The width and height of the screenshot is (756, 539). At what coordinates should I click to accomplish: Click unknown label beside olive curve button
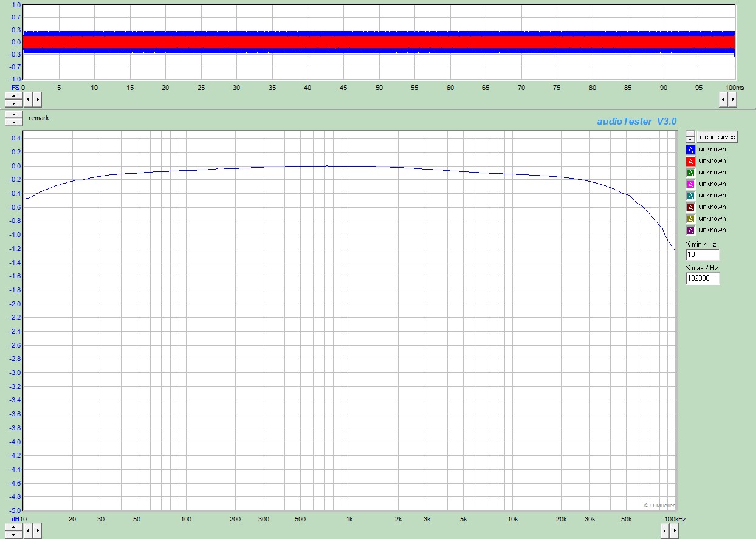click(712, 219)
